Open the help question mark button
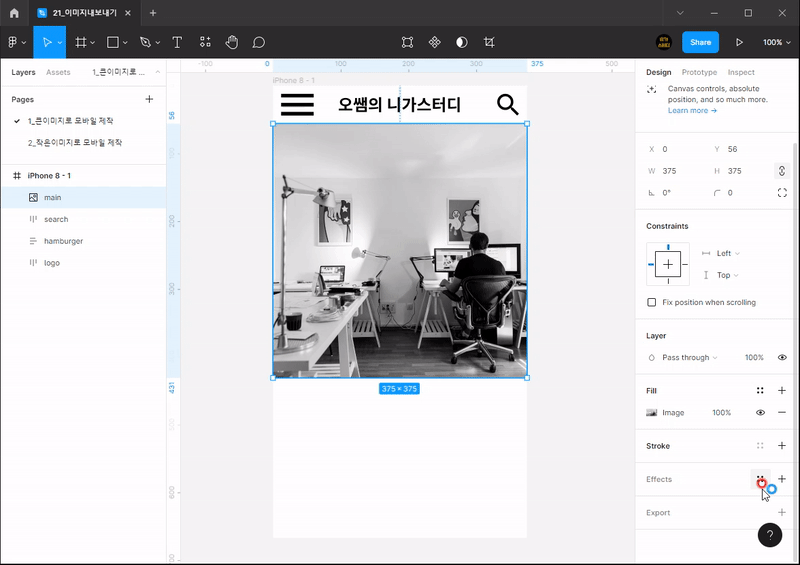Viewport: 800px width, 565px height. 770,535
